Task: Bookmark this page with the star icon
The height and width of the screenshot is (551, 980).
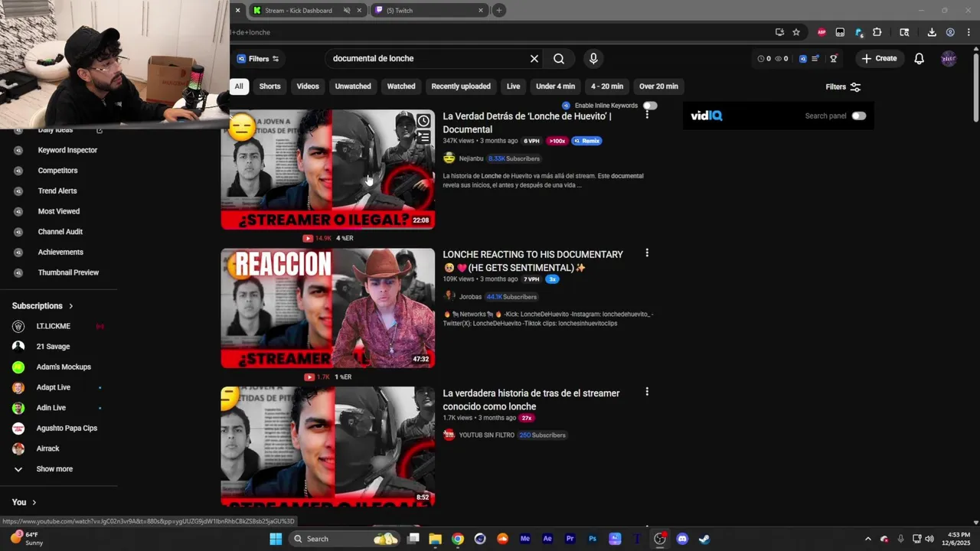Action: pyautogui.click(x=796, y=32)
